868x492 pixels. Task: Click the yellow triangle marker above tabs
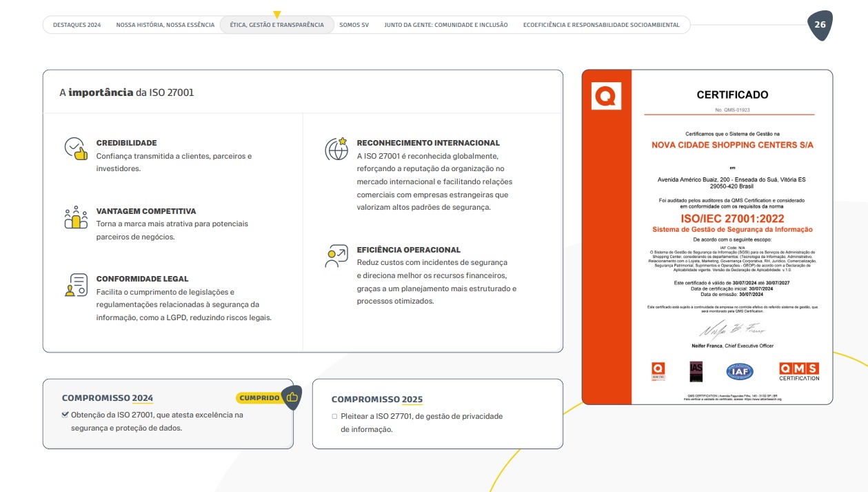[x=277, y=14]
